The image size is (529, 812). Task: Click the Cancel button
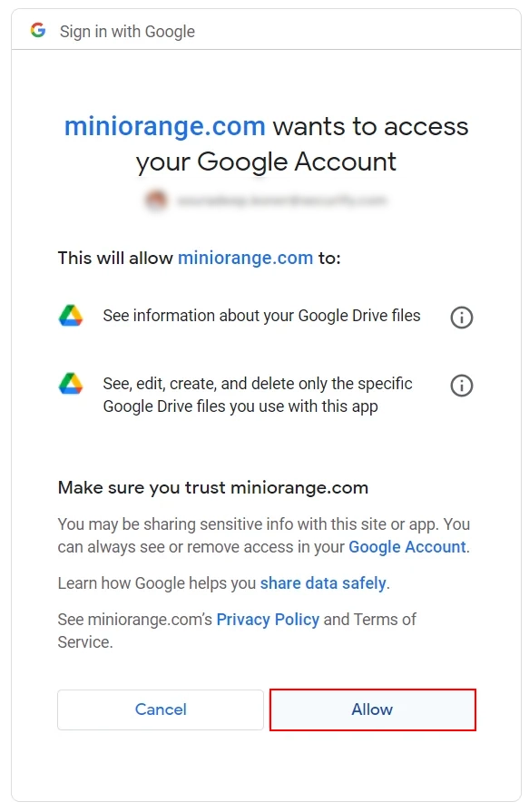pos(161,709)
